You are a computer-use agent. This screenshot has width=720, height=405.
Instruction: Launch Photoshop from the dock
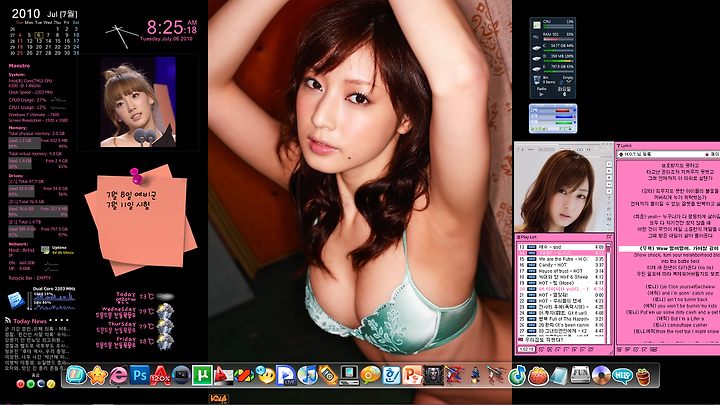[140, 376]
